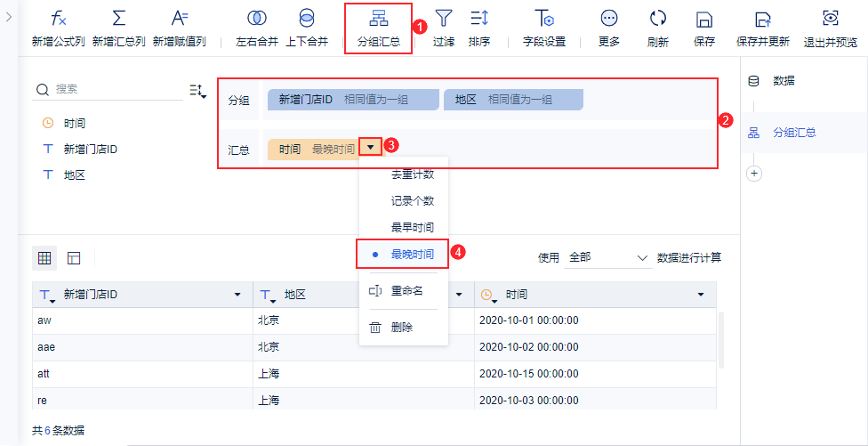Open the 地区 column header menu arrow
The image size is (868, 446).
point(458,295)
